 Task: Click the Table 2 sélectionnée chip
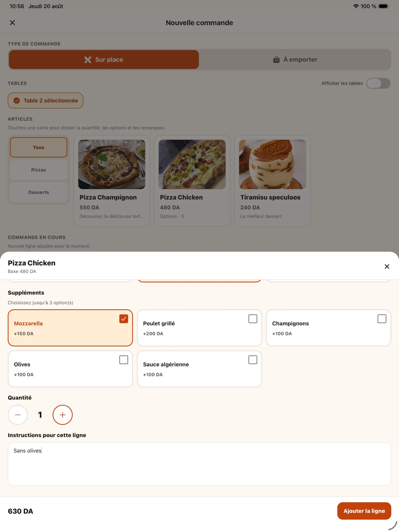(x=45, y=100)
